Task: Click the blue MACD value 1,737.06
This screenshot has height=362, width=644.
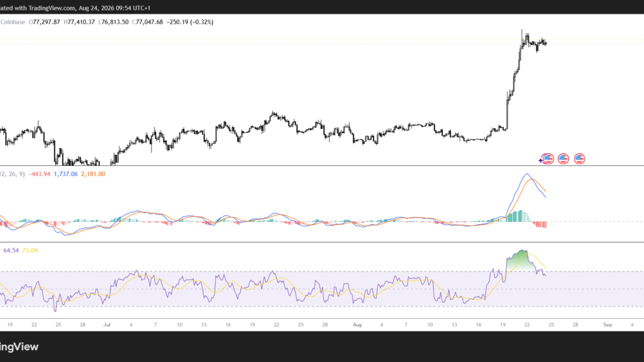Action: click(65, 174)
